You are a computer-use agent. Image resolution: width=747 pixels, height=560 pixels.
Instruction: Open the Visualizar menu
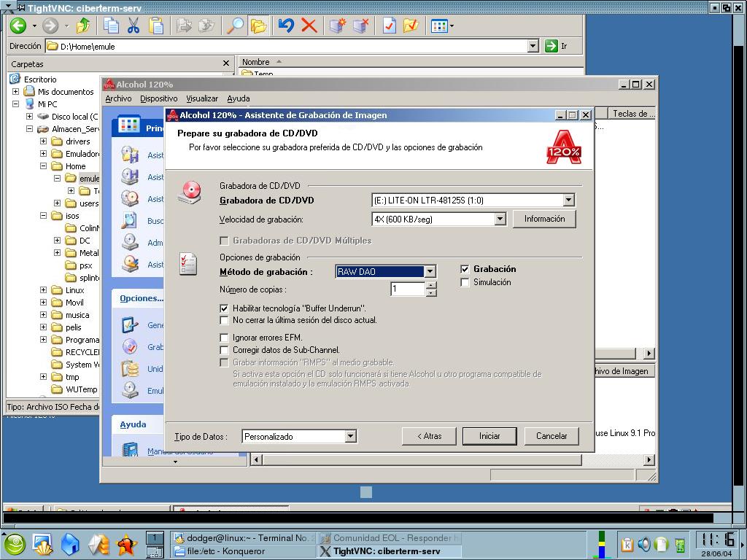click(x=202, y=98)
